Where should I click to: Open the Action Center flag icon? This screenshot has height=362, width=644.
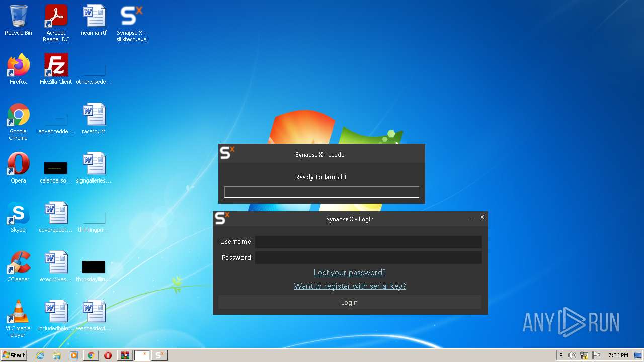[597, 355]
